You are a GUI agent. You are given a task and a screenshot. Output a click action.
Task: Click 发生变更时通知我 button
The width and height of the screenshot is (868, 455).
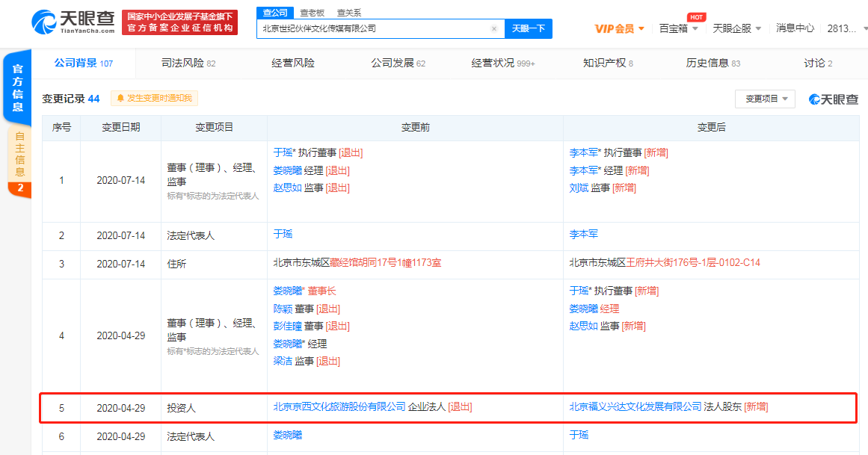click(x=154, y=99)
